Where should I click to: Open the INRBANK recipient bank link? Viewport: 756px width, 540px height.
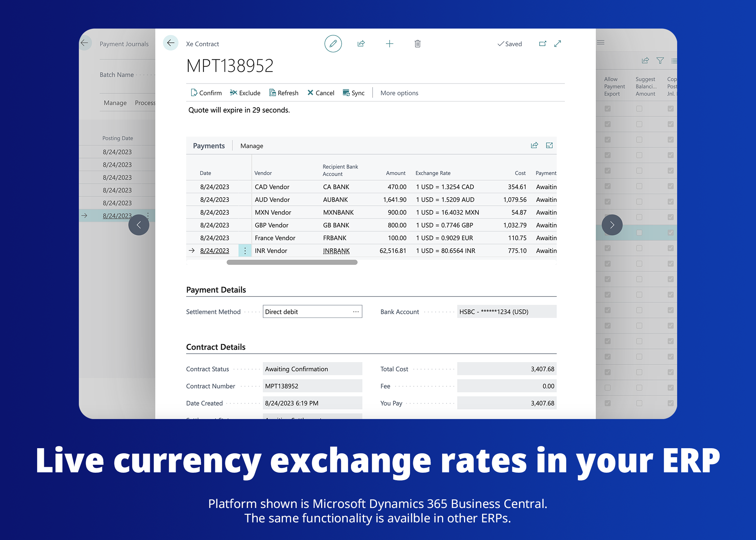click(336, 250)
